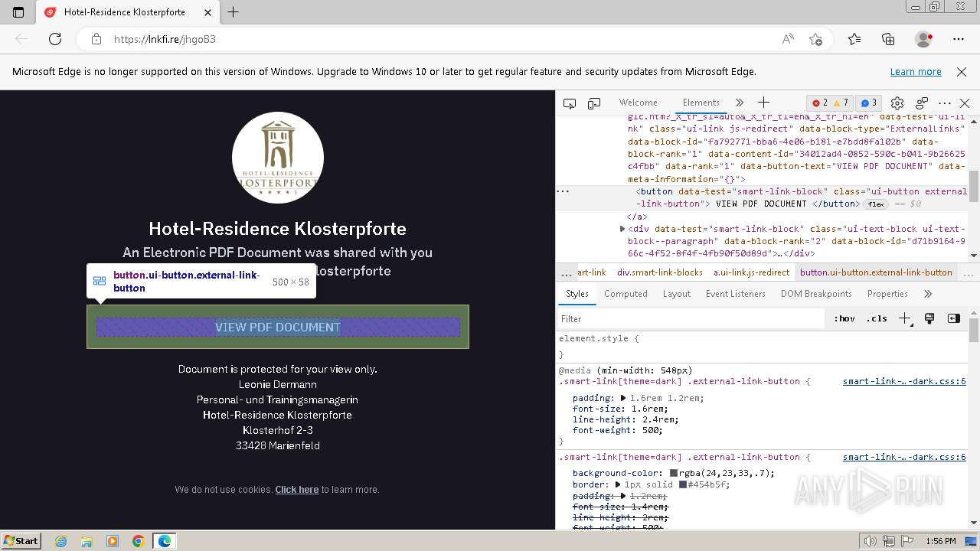
Task: Open File Explorer from taskbar
Action: click(87, 541)
